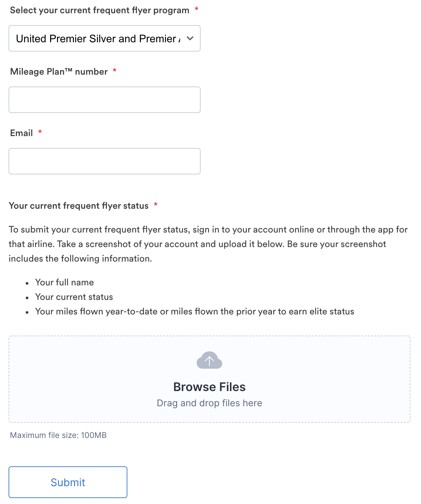Click the "Mileage Plan™ number" label
This screenshot has width=421, height=504.
(x=59, y=72)
